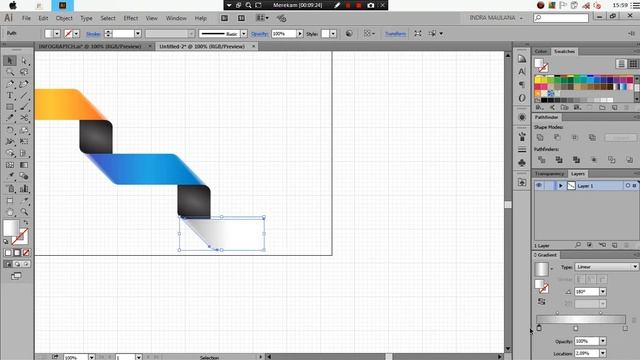Screen dimensions: 640x360
Task: Click the Minus Front shape mode icon
Action: 557,138
